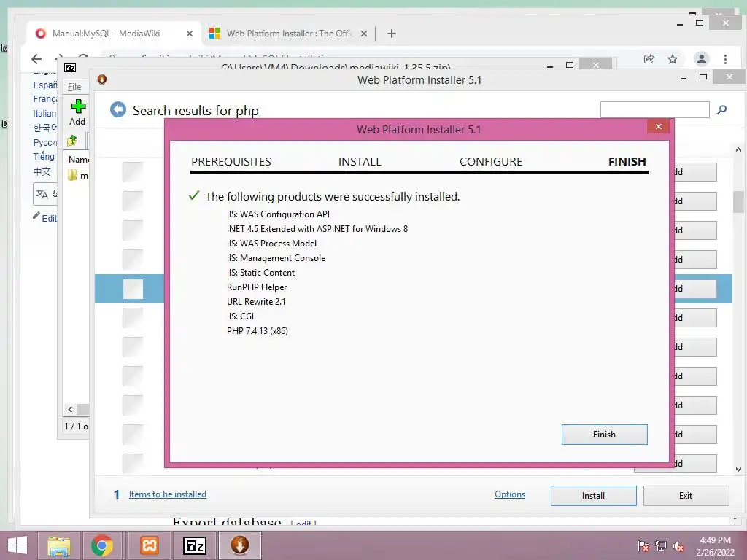Close the Web Platform Installer browser tab
This screenshot has width=747, height=560.
point(364,34)
